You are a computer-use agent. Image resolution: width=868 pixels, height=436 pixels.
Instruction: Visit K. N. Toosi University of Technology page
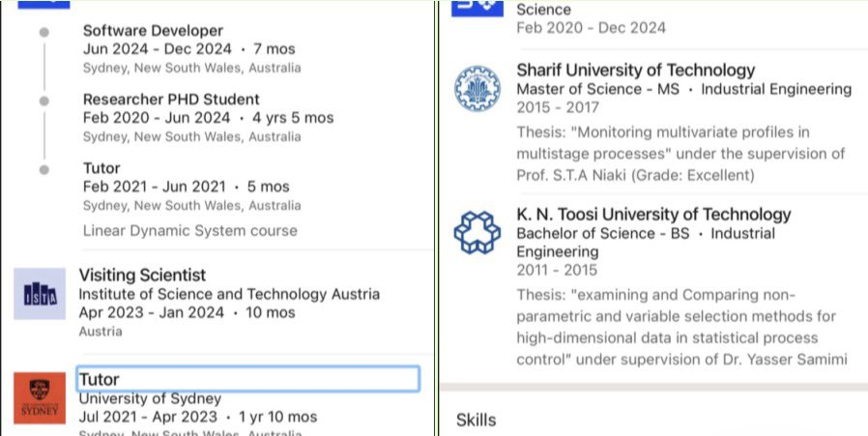(x=653, y=215)
